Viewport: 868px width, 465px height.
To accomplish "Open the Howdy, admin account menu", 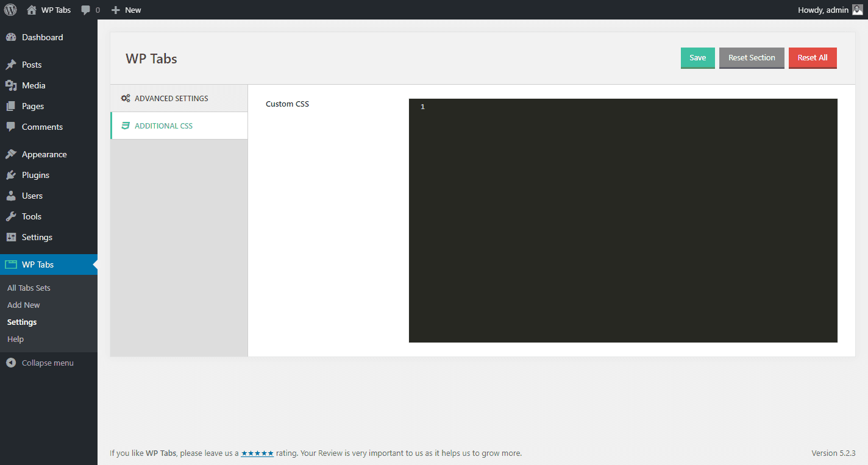I will (830, 10).
